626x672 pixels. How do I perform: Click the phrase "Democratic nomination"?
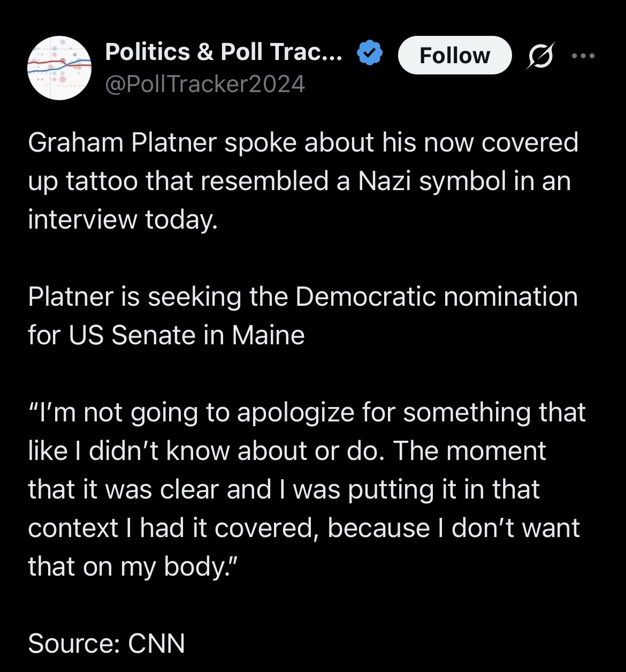point(436,297)
